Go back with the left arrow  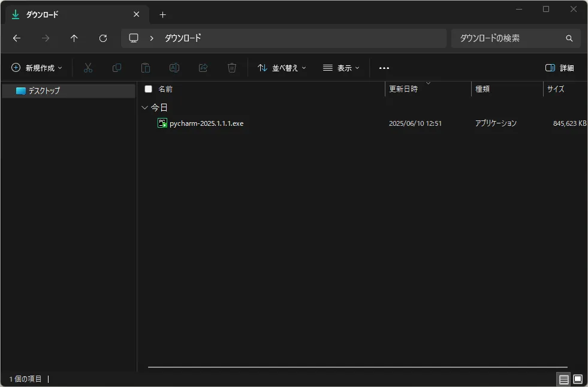coord(17,38)
